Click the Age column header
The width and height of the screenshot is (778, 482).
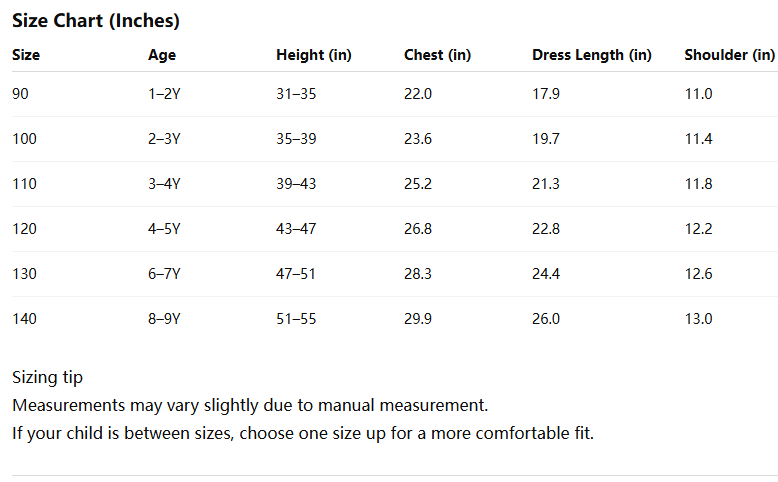pos(162,55)
